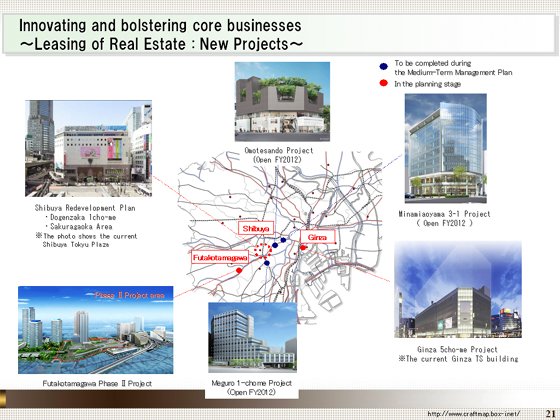Click the red Shibuya label on map

click(x=256, y=229)
